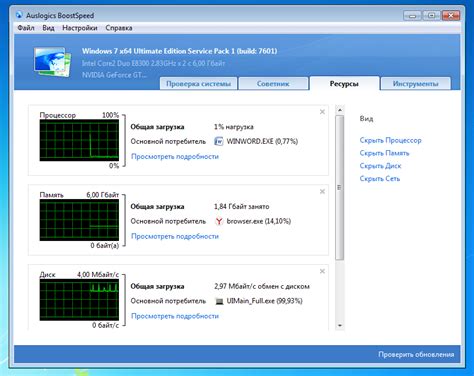474x376 pixels.
Task: Click the browser.exe (14,10%) text
Action: 259,221
